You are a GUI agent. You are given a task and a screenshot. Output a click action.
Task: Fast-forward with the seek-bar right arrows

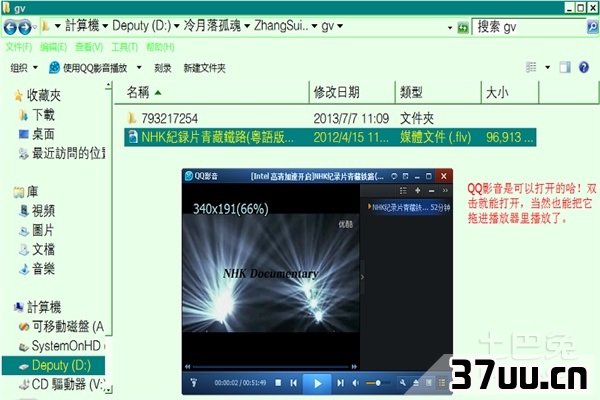pos(354,367)
